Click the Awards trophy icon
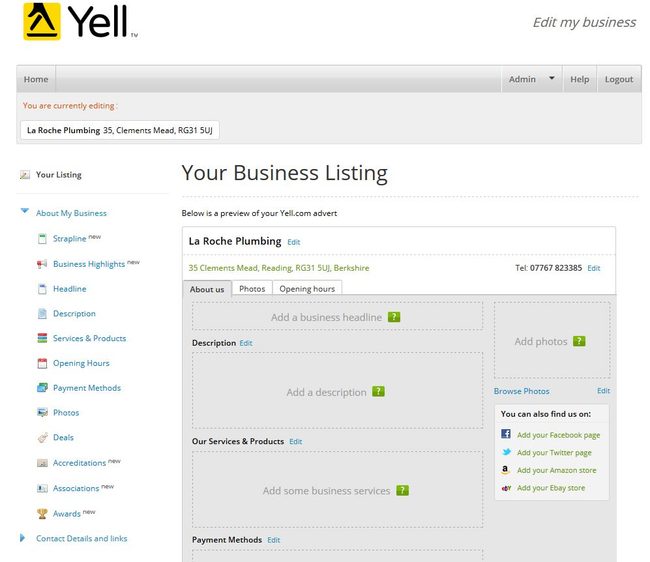The width and height of the screenshot is (650, 562). 42,514
